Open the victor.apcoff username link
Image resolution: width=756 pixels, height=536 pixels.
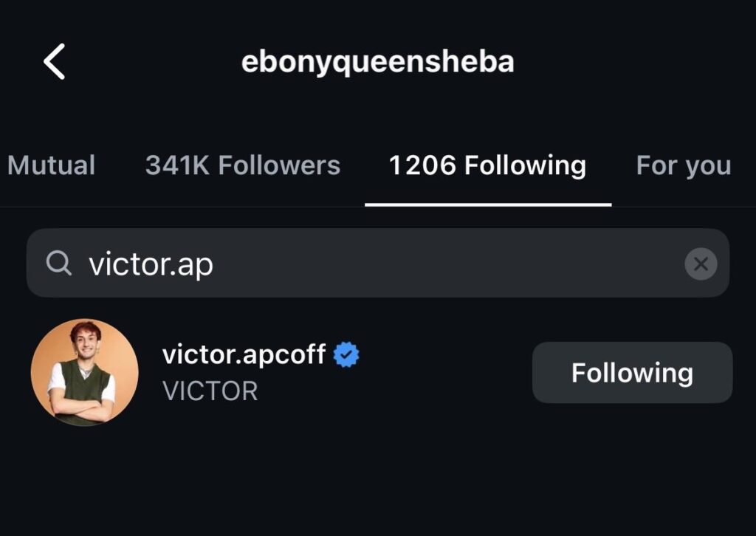click(x=244, y=355)
